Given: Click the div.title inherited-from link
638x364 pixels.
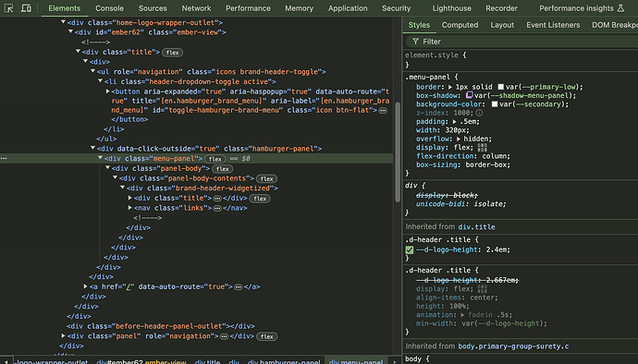Looking at the screenshot, I should (x=476, y=227).
